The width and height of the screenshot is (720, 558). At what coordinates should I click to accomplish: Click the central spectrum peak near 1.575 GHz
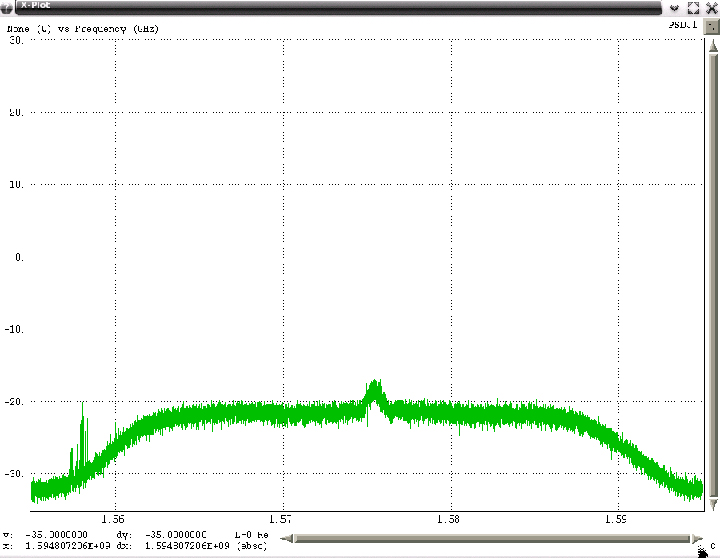375,388
